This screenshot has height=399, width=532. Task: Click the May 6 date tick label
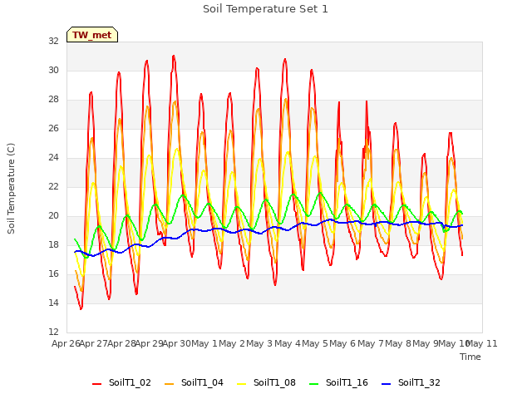(x=342, y=343)
